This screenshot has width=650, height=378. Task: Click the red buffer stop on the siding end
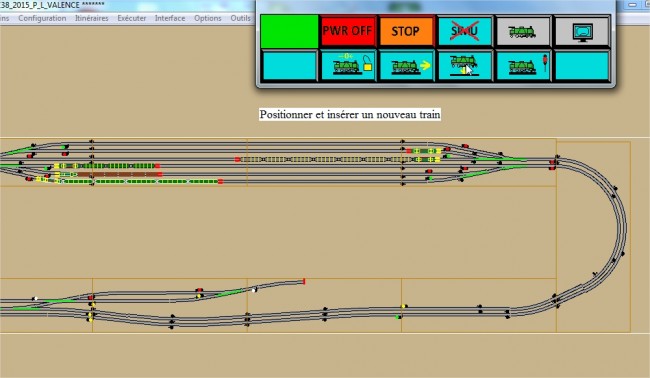click(304, 281)
